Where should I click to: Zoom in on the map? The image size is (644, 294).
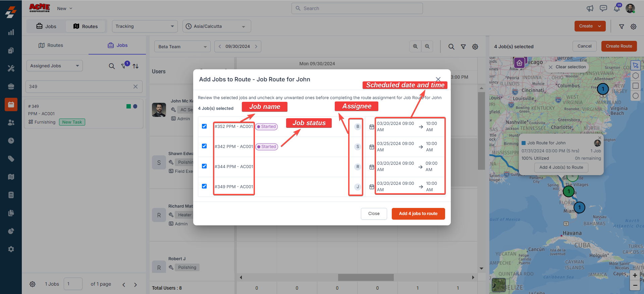pos(635,275)
